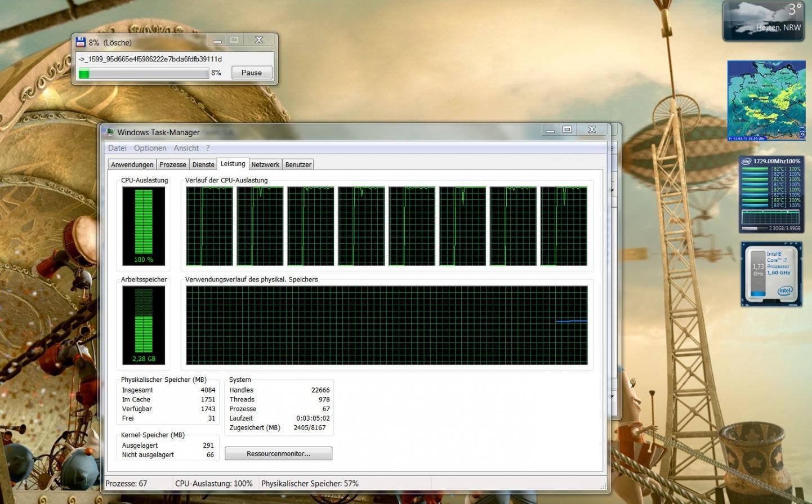Click the 8% deletion progress bar
The image size is (812, 504).
point(143,73)
